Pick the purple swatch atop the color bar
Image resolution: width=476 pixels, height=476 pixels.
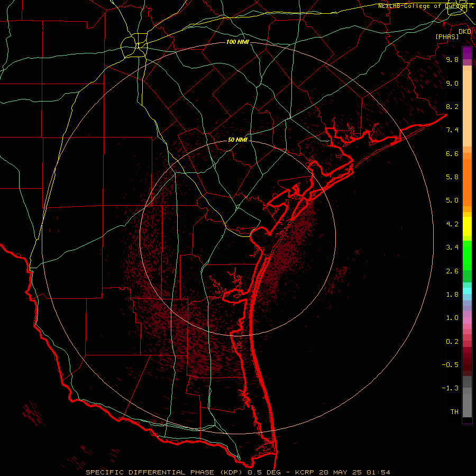click(x=467, y=53)
